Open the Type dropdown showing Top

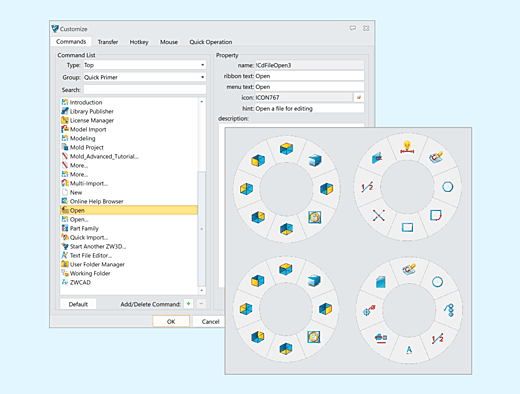[144, 65]
